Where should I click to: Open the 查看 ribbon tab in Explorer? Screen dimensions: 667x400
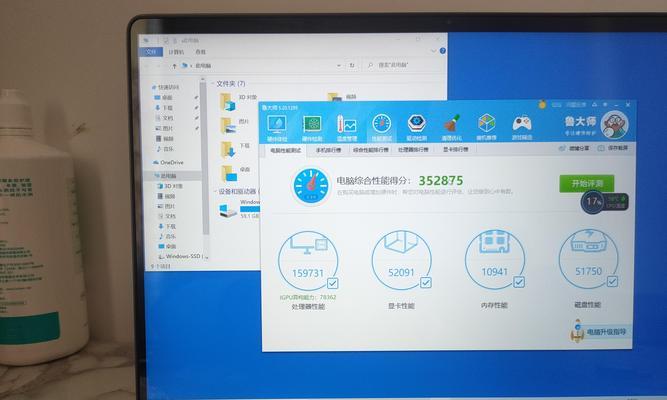(x=200, y=52)
